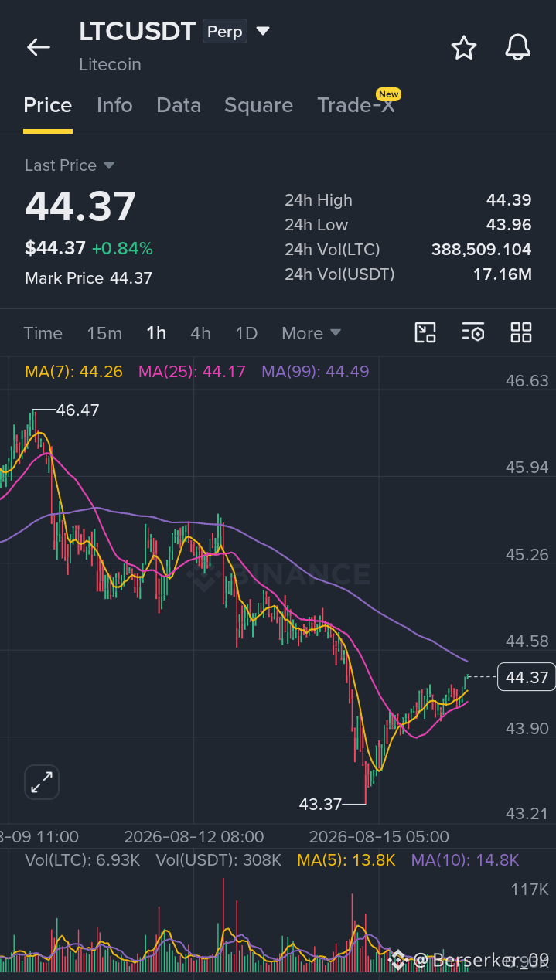The image size is (556, 980).
Task: Tap the MA(25): 44.17 indicator label
Action: (192, 372)
